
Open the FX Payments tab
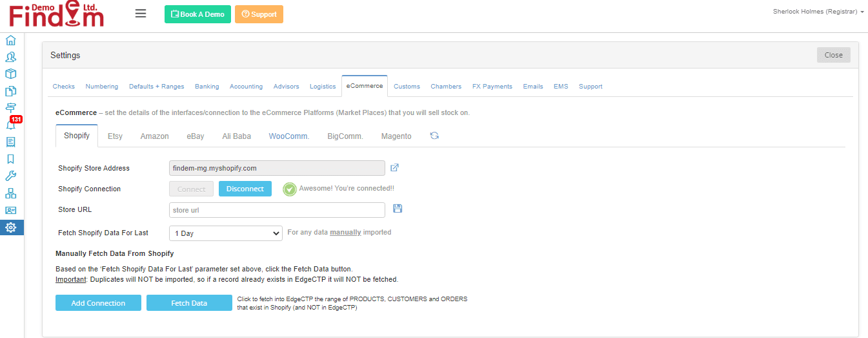click(492, 87)
